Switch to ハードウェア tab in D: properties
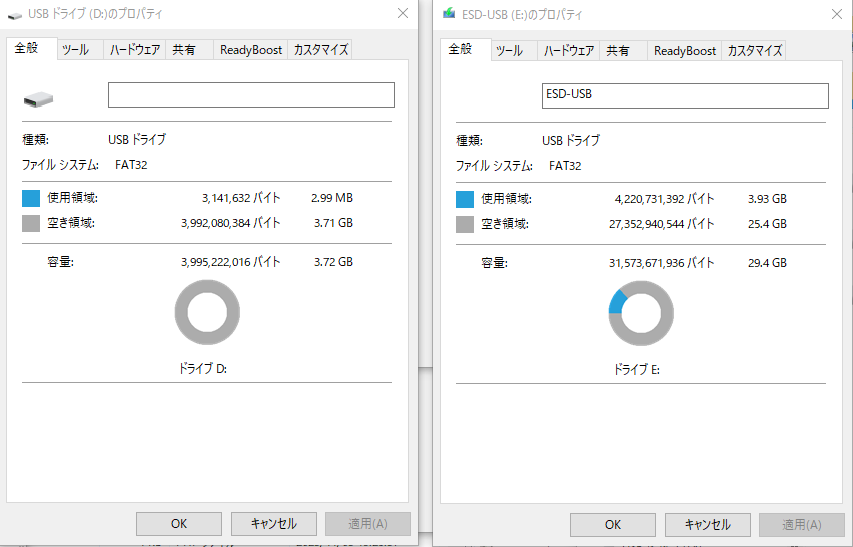 135,50
